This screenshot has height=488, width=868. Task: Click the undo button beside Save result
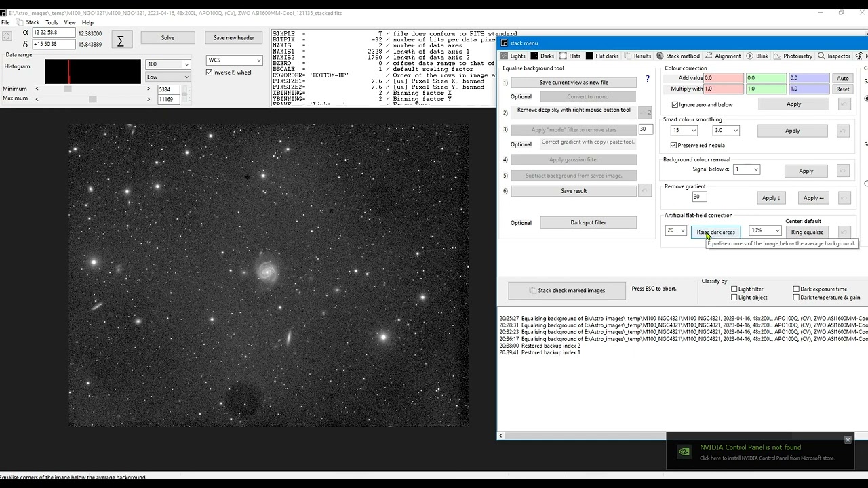(x=645, y=190)
